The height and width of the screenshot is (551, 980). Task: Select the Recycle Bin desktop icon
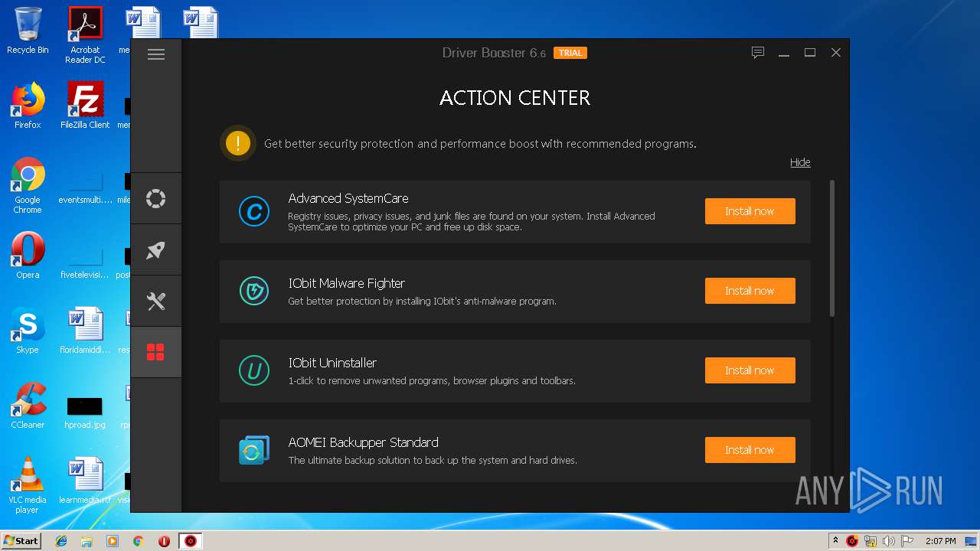[28, 31]
